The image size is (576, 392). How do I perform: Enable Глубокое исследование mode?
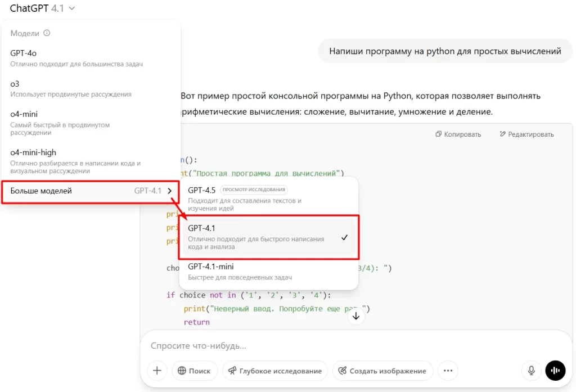[x=274, y=371]
